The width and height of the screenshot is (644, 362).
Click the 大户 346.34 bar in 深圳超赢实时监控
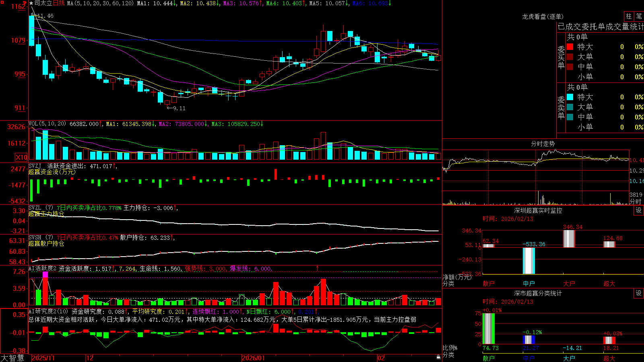click(569, 239)
